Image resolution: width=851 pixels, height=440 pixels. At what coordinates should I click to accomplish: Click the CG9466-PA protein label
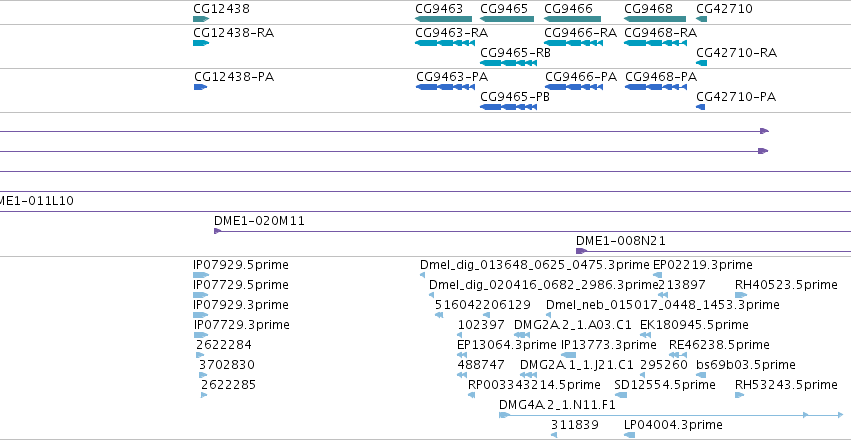pos(581,77)
